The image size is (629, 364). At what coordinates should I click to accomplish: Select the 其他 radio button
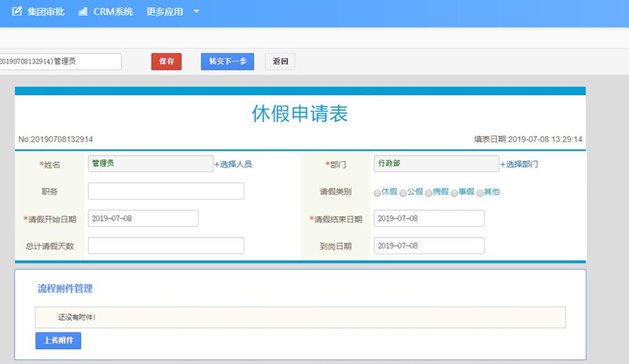[x=480, y=193]
